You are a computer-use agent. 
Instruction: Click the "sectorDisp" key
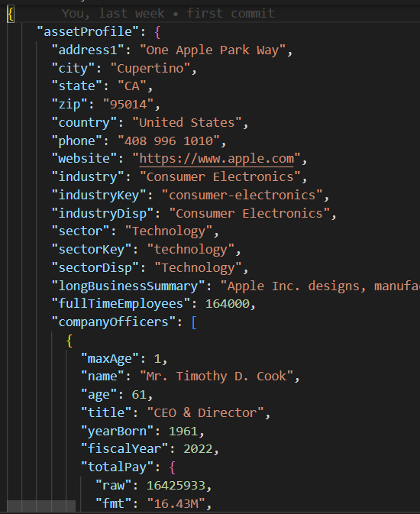pyautogui.click(x=95, y=268)
